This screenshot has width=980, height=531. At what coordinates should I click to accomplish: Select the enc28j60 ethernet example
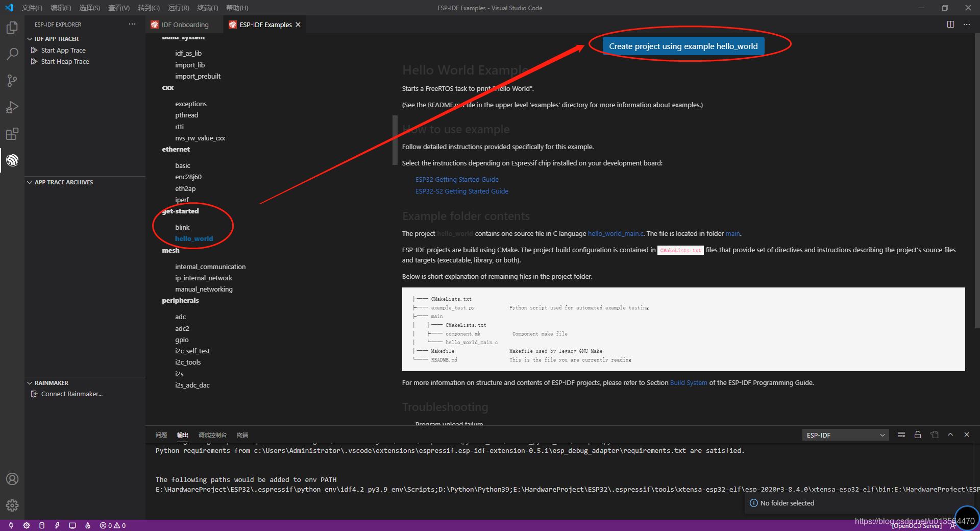(x=188, y=177)
